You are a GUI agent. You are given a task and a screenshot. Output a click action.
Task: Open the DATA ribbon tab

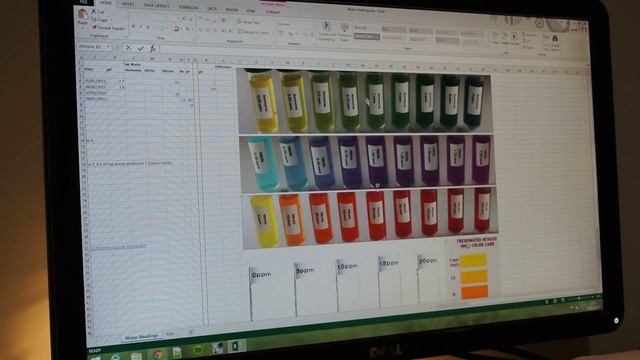pyautogui.click(x=212, y=9)
